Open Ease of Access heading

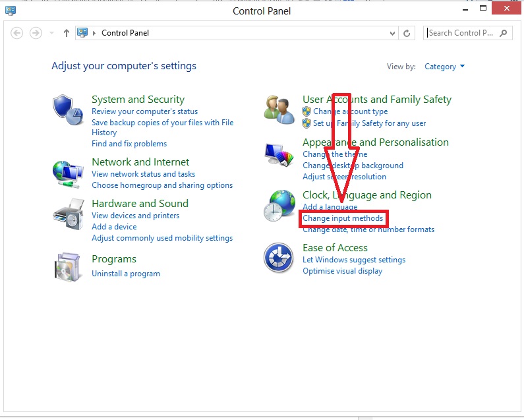pyautogui.click(x=335, y=248)
